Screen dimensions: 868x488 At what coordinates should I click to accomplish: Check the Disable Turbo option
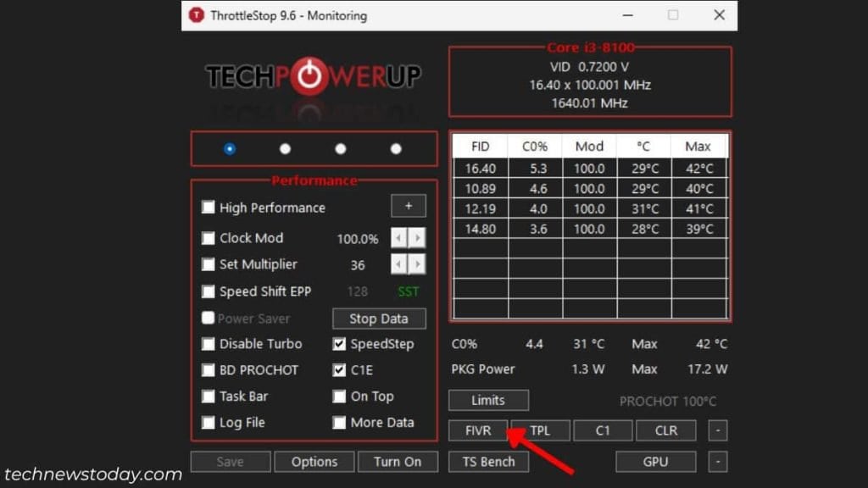tap(209, 344)
